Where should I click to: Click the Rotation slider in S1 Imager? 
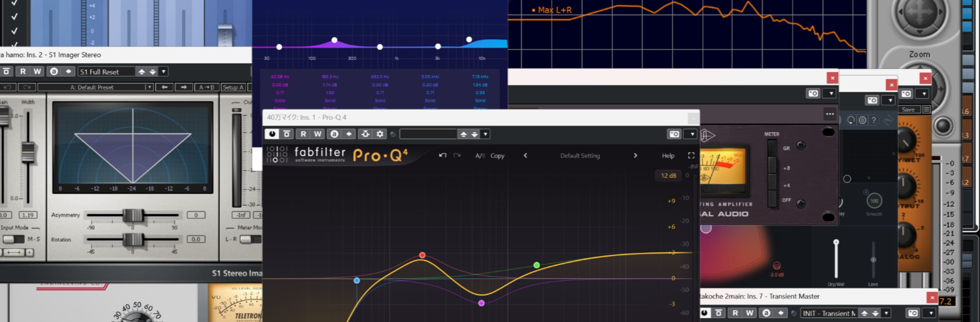pos(133,240)
